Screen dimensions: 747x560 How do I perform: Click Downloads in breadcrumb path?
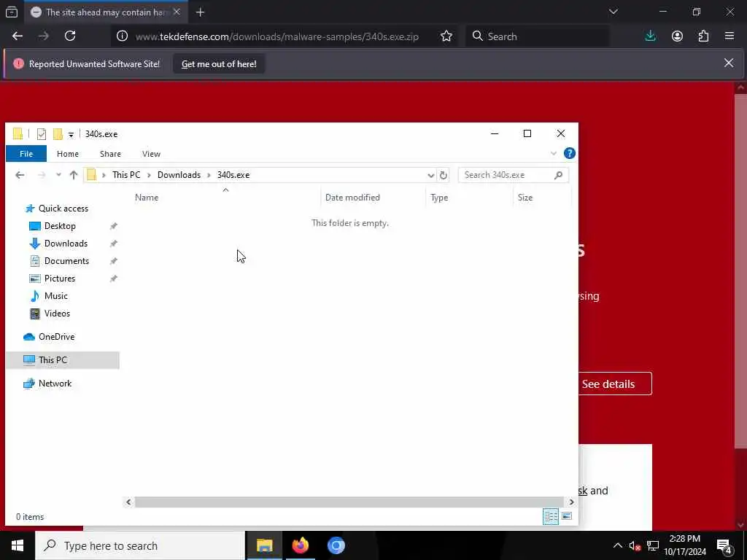[x=179, y=175]
